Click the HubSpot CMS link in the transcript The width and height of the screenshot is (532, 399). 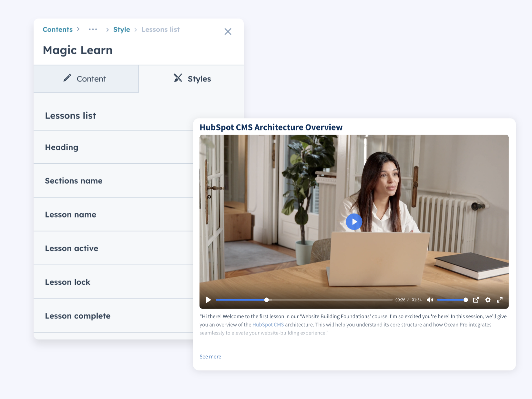coord(268,325)
